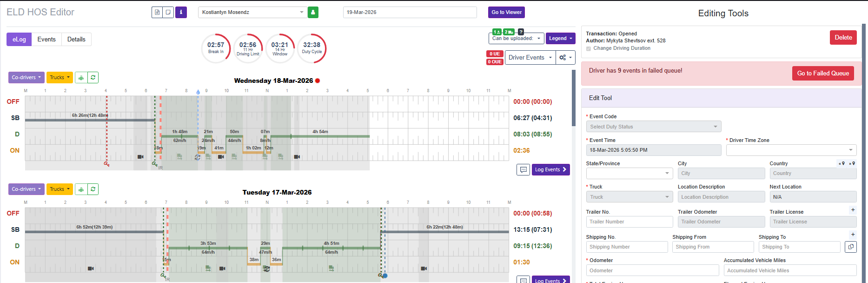This screenshot has width=868, height=283.
Task: Refresh the Tuesday 17-Mar-2026 log
Action: [93, 189]
